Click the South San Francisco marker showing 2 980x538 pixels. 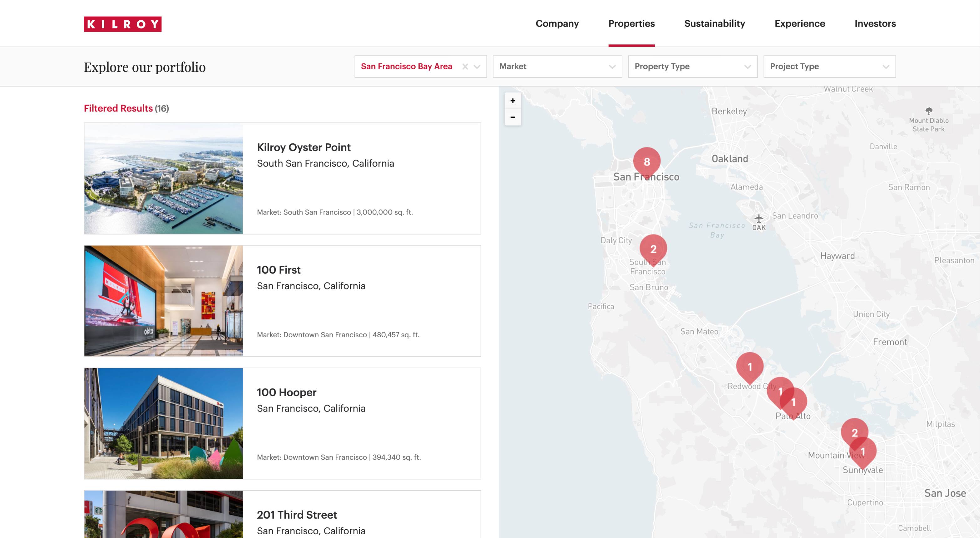(x=653, y=249)
